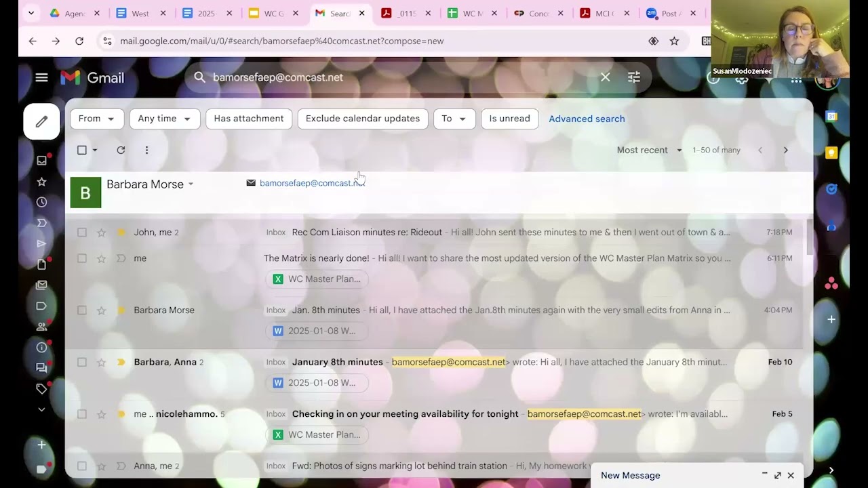Open 2025-01-08 attachment on Jan. 8th minutes
This screenshot has height=488, width=868.
point(317,331)
